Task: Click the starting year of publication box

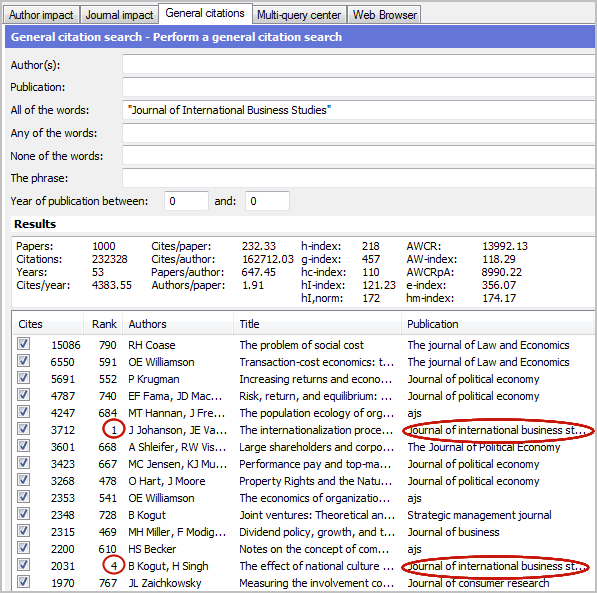Action: pyautogui.click(x=186, y=201)
